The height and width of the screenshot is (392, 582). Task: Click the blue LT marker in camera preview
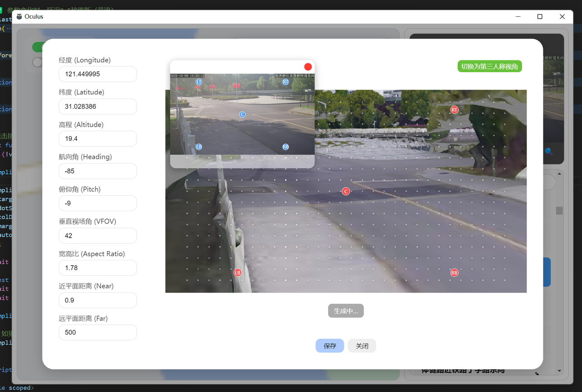tap(199, 82)
